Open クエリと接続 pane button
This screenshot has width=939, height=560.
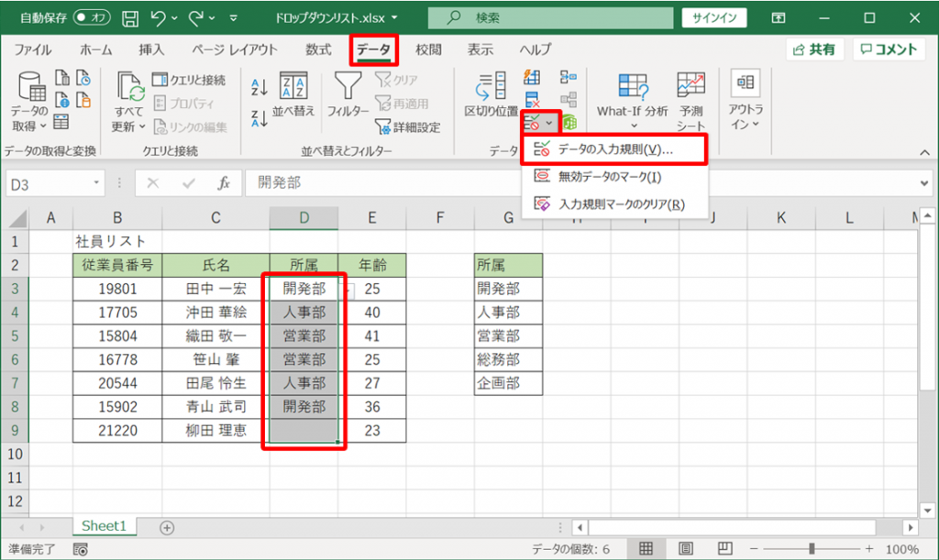(189, 80)
